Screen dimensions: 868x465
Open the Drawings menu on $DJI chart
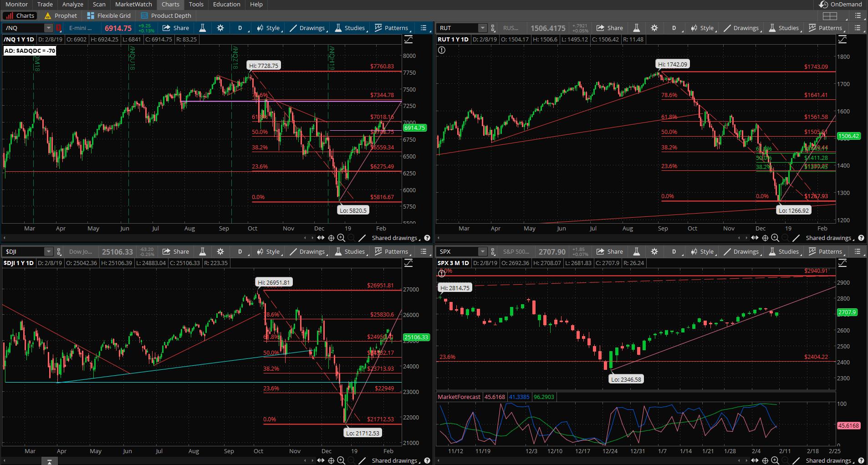(x=308, y=251)
